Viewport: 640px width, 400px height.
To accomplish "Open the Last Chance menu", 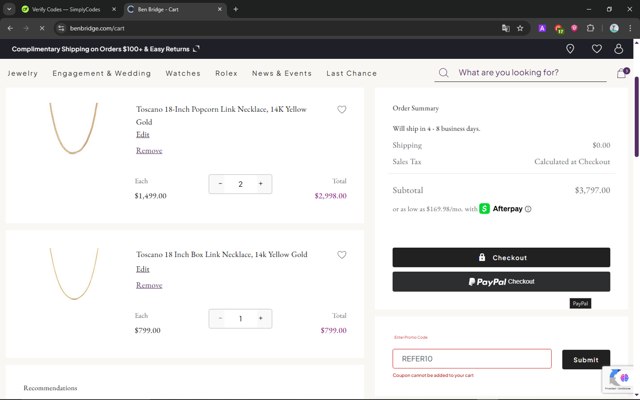I will point(351,73).
